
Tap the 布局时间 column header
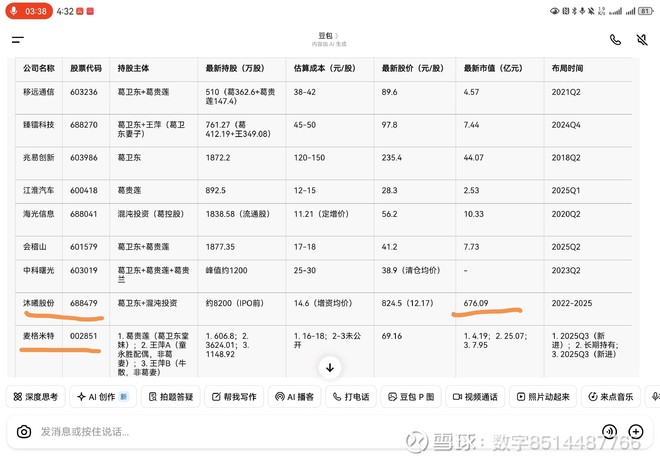click(567, 68)
